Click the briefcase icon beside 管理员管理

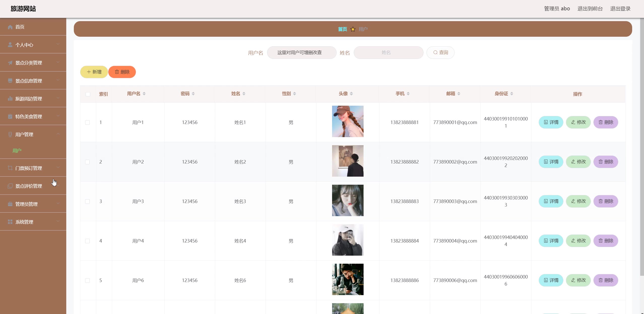10,204
